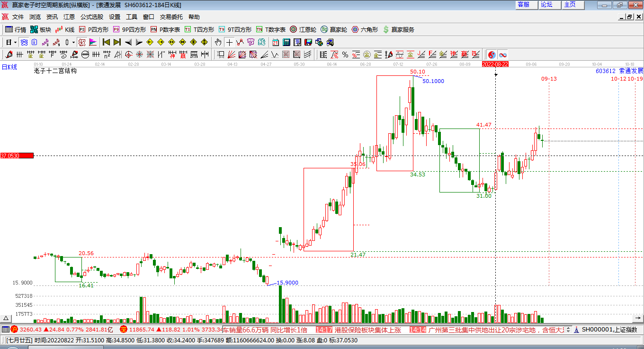This screenshot has width=644, height=349.
Task: Click the black right arrow icon
Action: pyautogui.click(x=139, y=42)
